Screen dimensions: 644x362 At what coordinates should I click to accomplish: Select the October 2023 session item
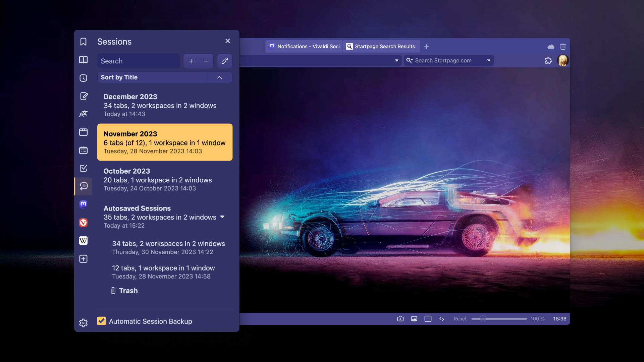(165, 179)
